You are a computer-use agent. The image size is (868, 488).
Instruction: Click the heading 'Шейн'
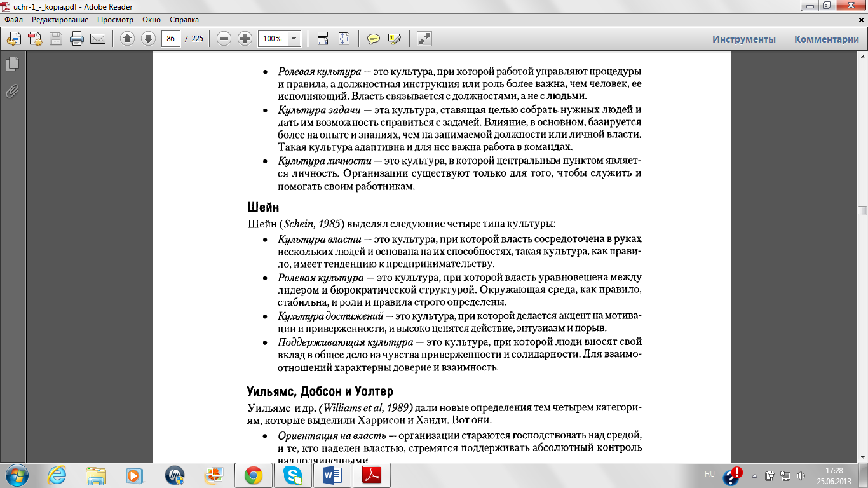[x=263, y=207]
